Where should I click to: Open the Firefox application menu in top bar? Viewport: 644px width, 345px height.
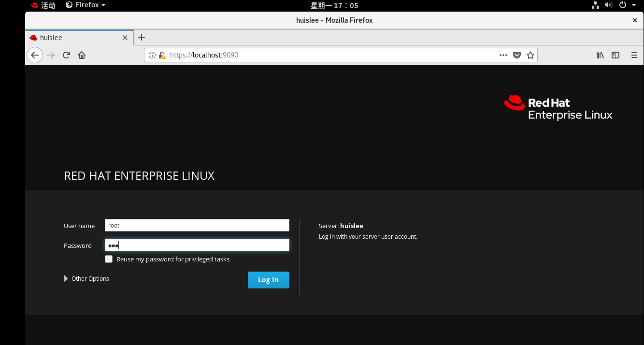85,5
